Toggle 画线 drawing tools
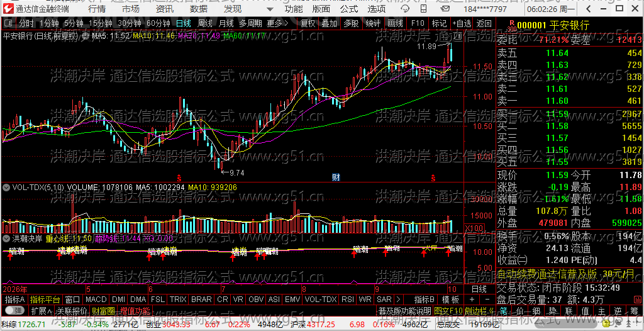This screenshot has width=644, height=331. 395,23
